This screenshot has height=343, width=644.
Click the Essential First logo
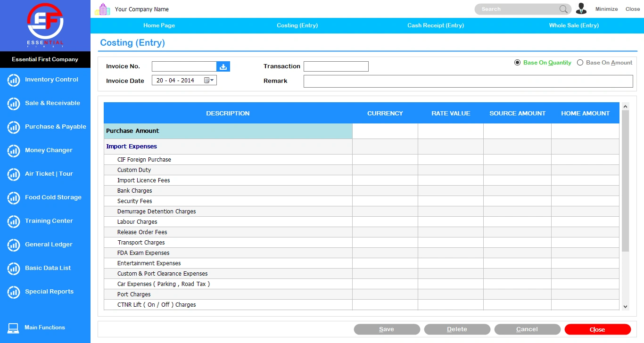[45, 26]
